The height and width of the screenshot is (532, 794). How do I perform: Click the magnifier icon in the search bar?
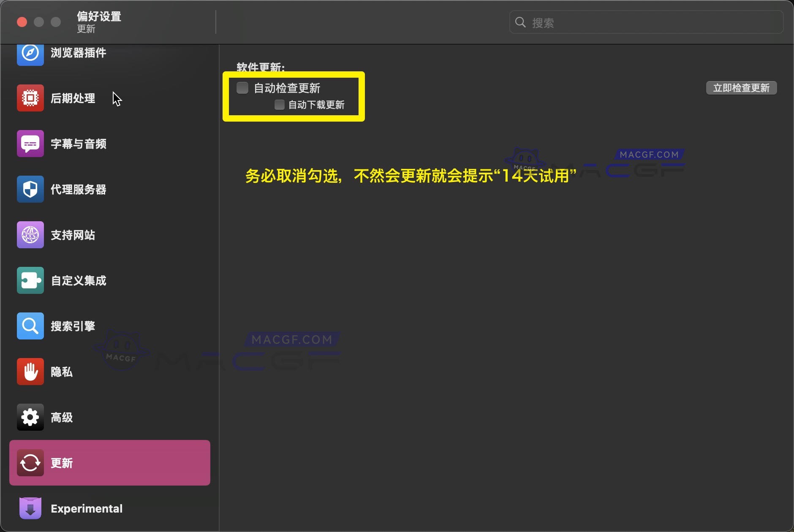pos(520,22)
